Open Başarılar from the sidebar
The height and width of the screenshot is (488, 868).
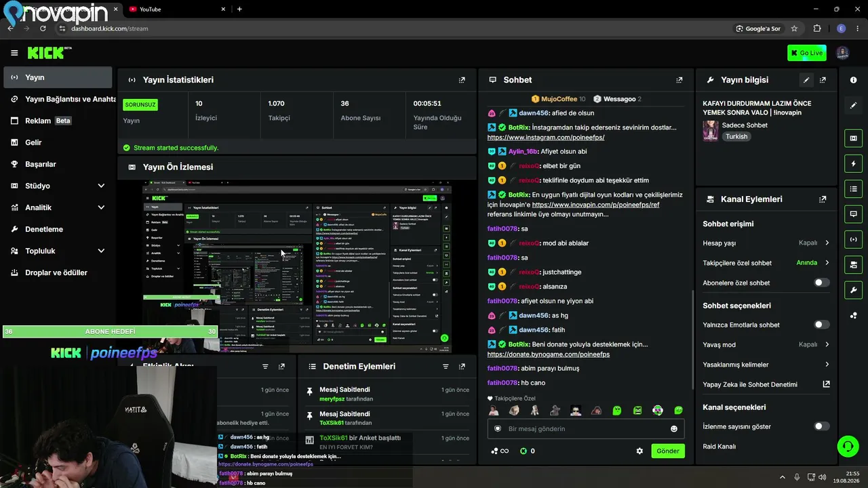(x=58, y=164)
